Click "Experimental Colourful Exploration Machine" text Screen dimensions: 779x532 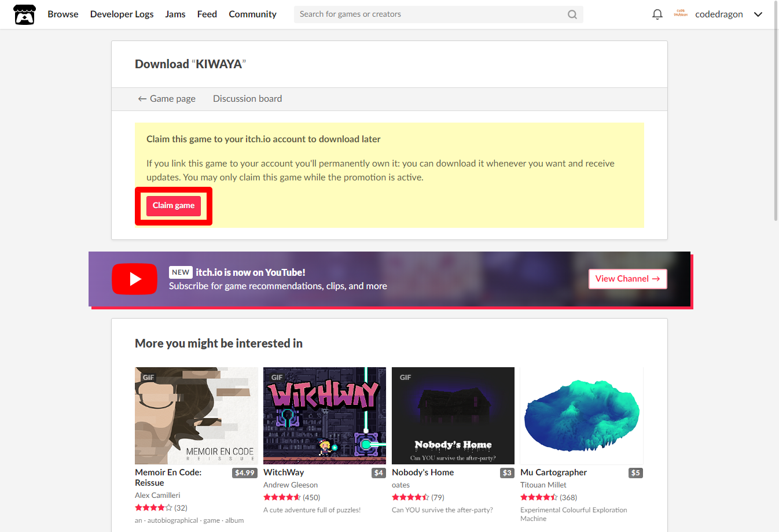(x=574, y=514)
